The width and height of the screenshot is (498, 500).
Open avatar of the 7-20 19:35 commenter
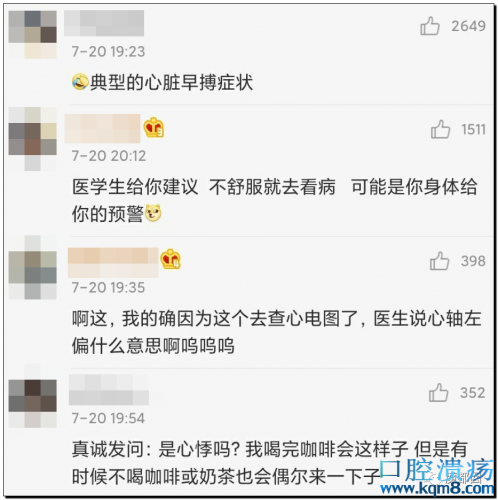pyautogui.click(x=33, y=267)
